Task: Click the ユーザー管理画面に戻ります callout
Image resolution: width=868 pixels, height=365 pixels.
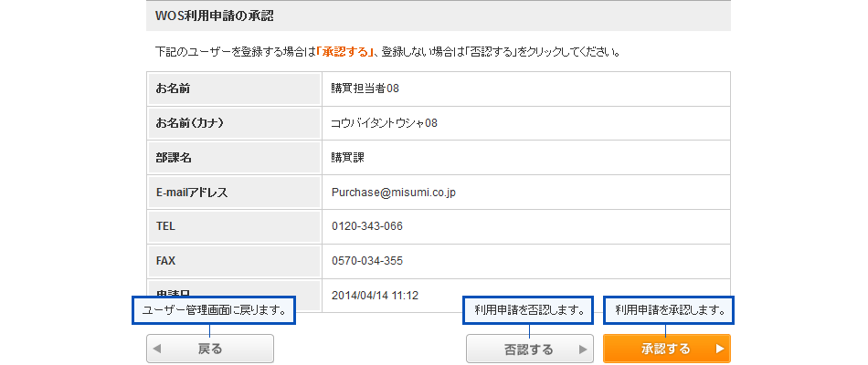Action: point(215,310)
